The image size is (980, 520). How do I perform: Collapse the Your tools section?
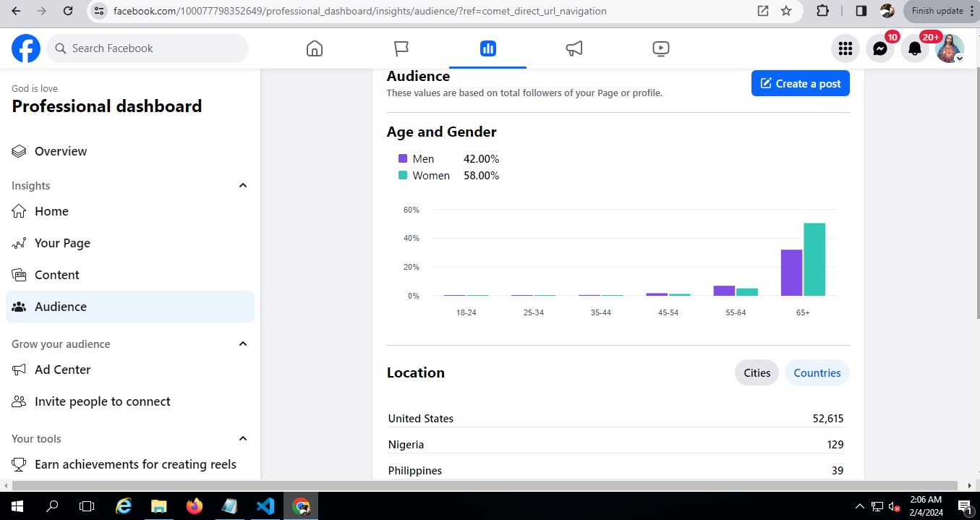point(243,439)
